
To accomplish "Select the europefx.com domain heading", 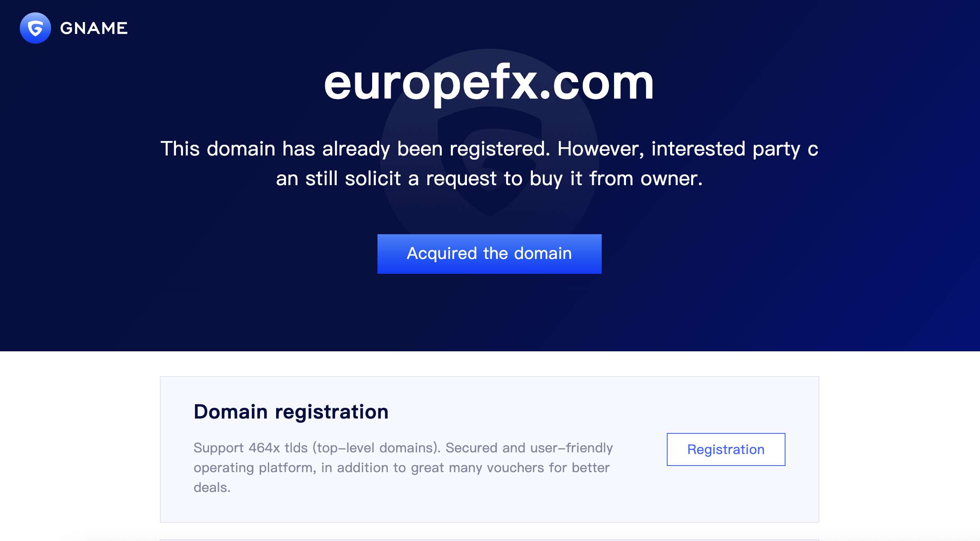I will (489, 84).
